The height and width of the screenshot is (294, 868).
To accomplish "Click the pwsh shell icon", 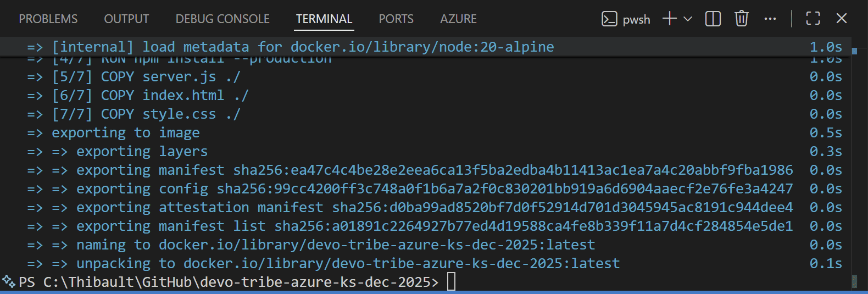I will click(609, 19).
